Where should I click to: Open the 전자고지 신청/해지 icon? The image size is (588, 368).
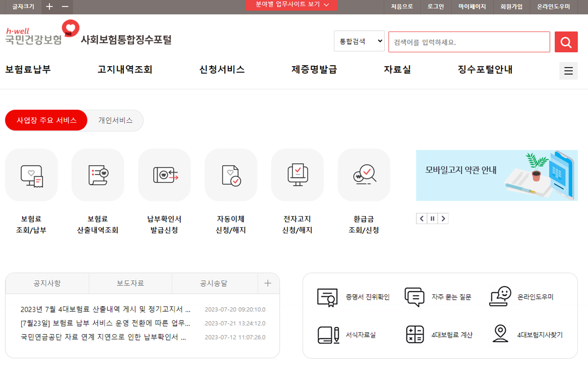pos(298,175)
